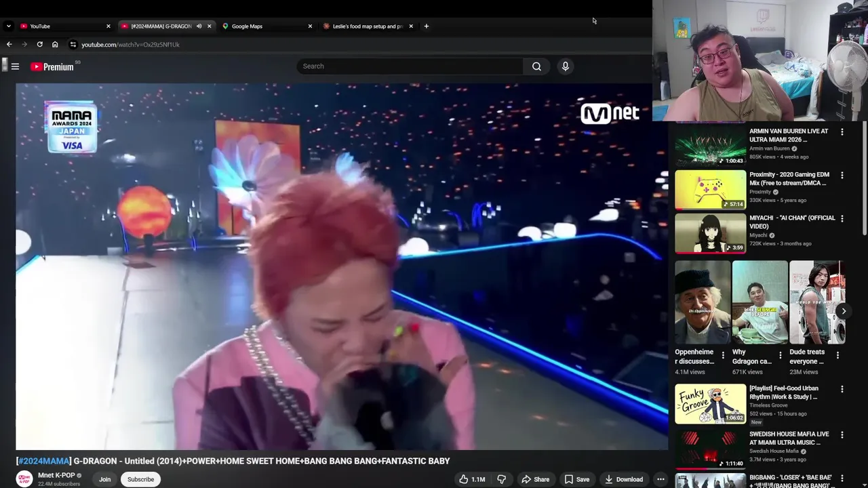Download the video
Viewport: 868px width, 488px height.
[623, 479]
